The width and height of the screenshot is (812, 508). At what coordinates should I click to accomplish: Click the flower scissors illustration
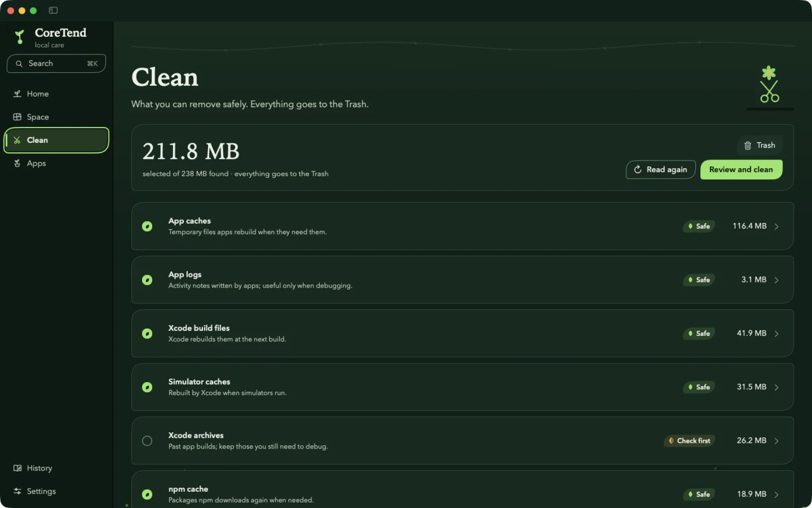769,84
